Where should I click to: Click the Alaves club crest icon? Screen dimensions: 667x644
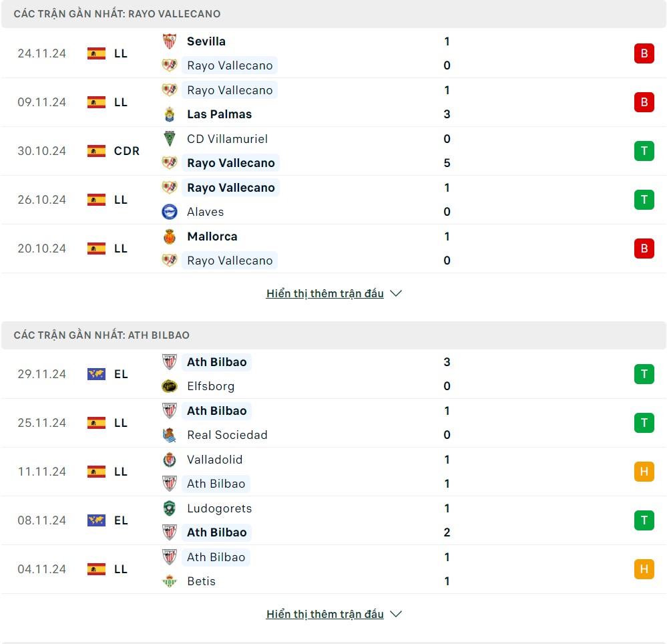point(170,212)
